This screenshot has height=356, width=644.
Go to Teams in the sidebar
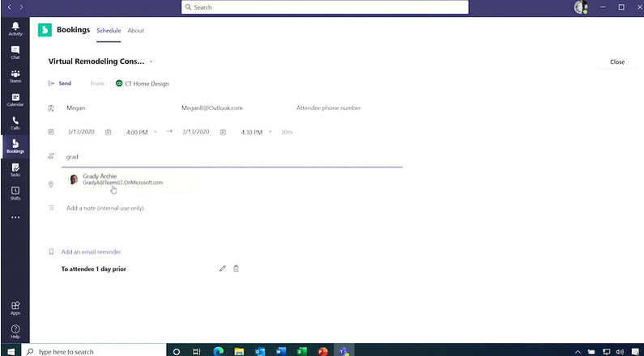[15, 76]
